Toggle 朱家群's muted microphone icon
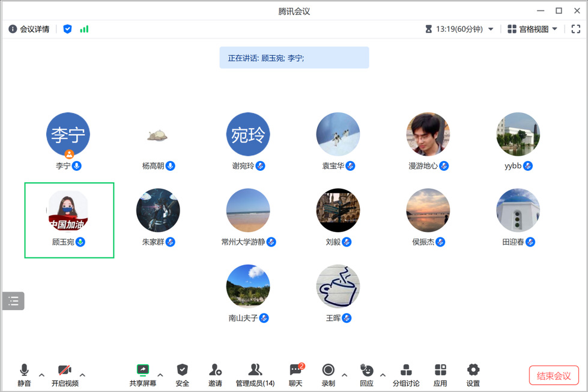The image size is (588, 392). 170,242
